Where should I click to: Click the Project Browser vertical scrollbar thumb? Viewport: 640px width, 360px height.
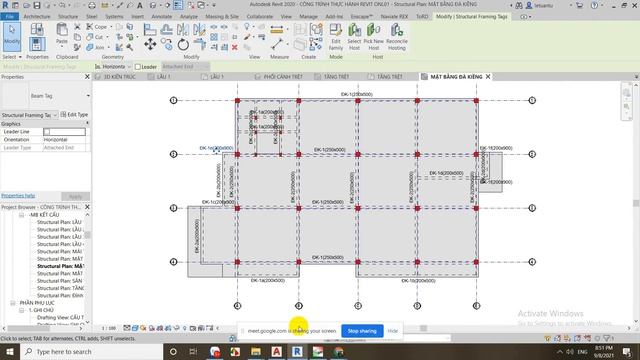pos(87,235)
